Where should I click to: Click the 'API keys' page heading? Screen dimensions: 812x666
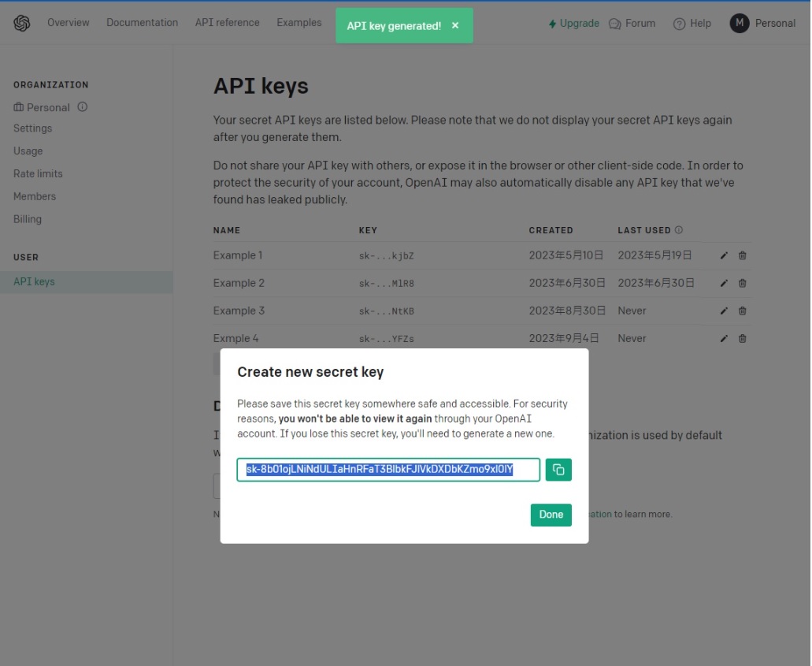[261, 86]
